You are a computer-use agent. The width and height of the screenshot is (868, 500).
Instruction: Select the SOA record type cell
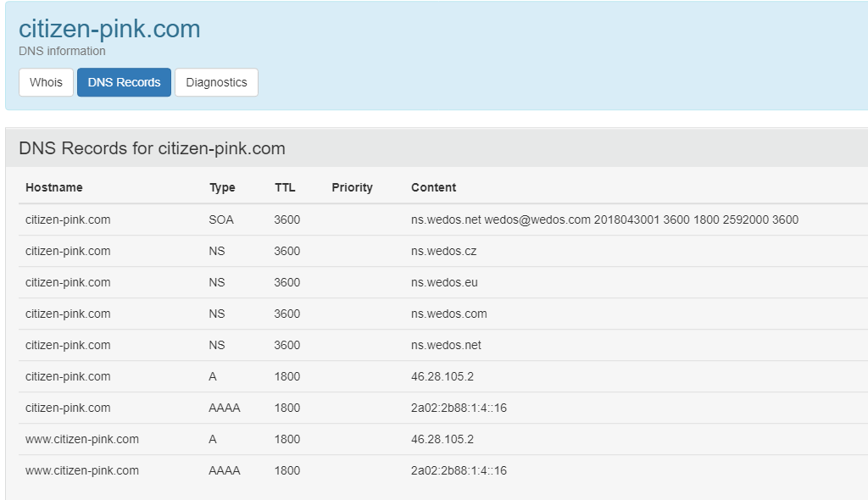pos(221,219)
